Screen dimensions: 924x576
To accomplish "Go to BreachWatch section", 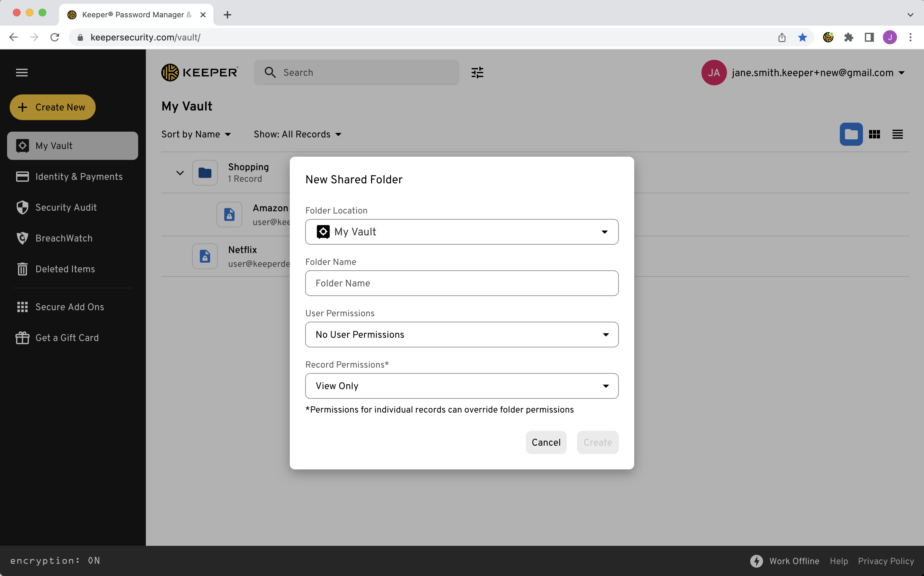I will coord(64,238).
